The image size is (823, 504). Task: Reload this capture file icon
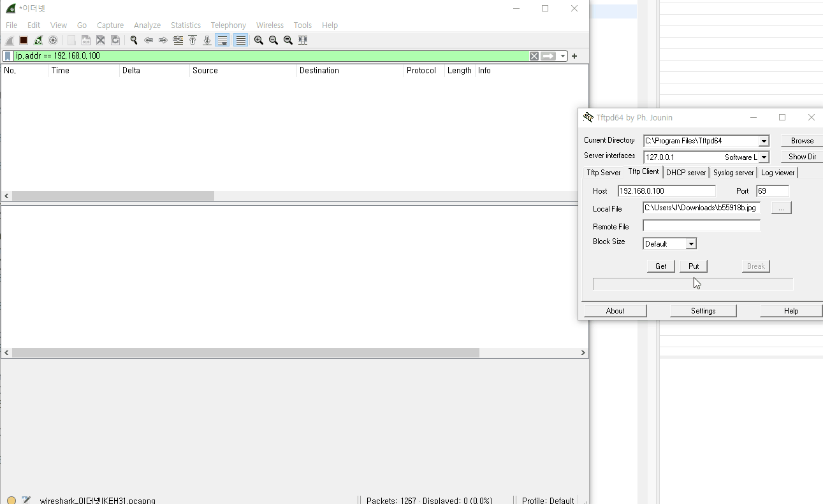click(x=115, y=40)
